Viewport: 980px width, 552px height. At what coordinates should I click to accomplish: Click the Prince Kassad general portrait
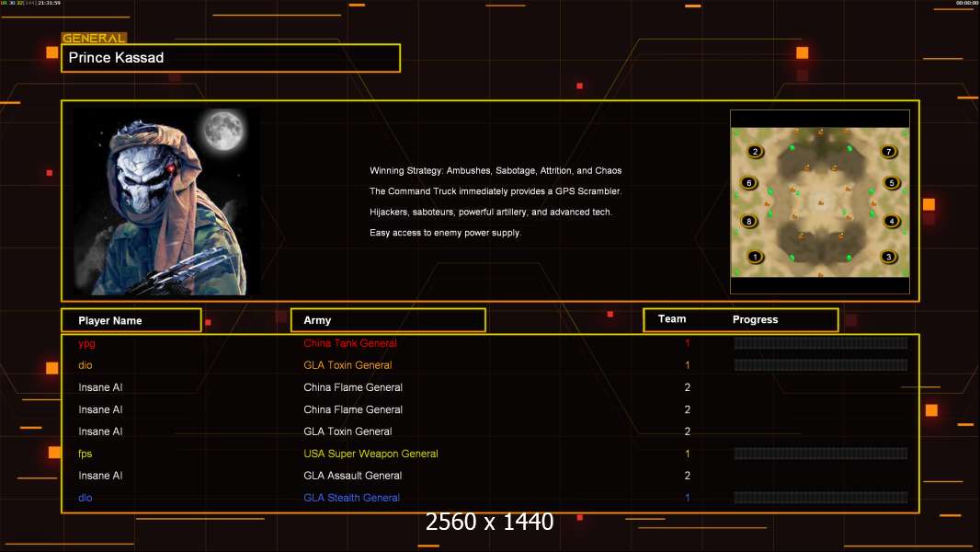[x=167, y=201]
